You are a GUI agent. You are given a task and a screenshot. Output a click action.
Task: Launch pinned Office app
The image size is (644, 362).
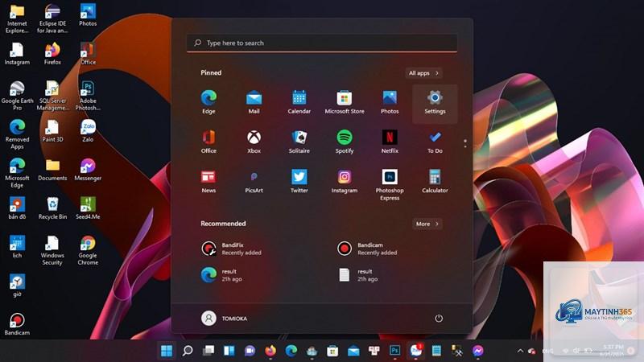click(208, 142)
